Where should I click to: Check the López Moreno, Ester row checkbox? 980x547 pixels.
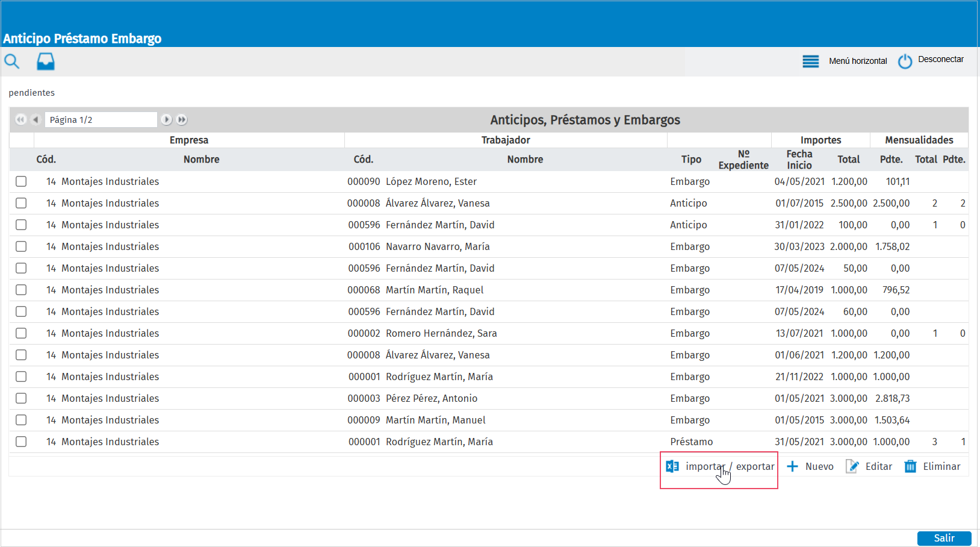click(21, 181)
